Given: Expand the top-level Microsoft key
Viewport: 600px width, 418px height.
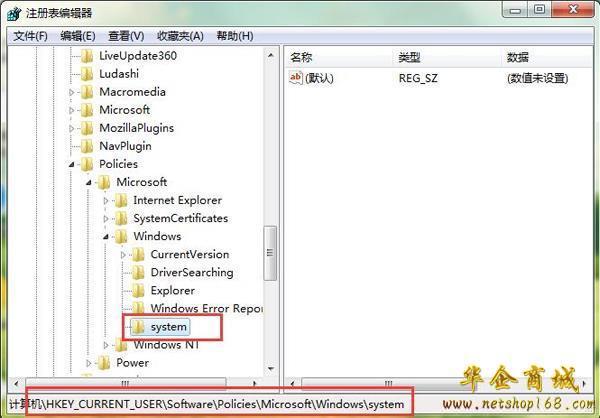Looking at the screenshot, I should click(x=72, y=110).
